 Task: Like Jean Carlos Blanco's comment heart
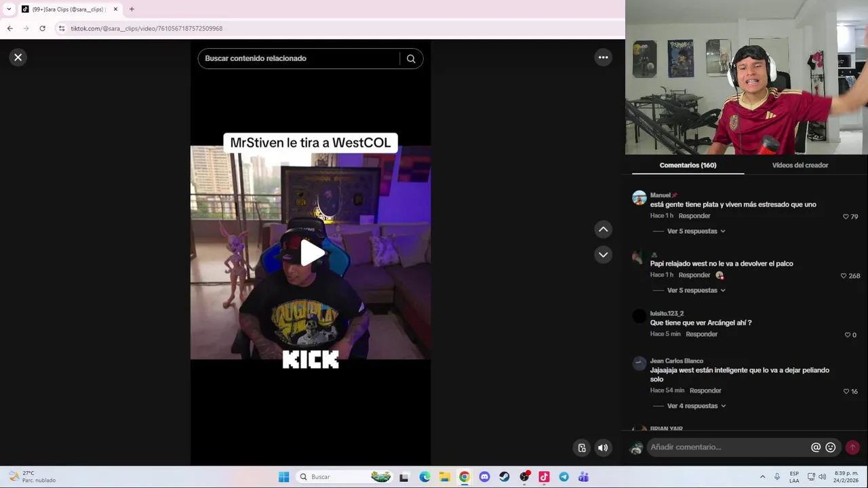coord(846,391)
